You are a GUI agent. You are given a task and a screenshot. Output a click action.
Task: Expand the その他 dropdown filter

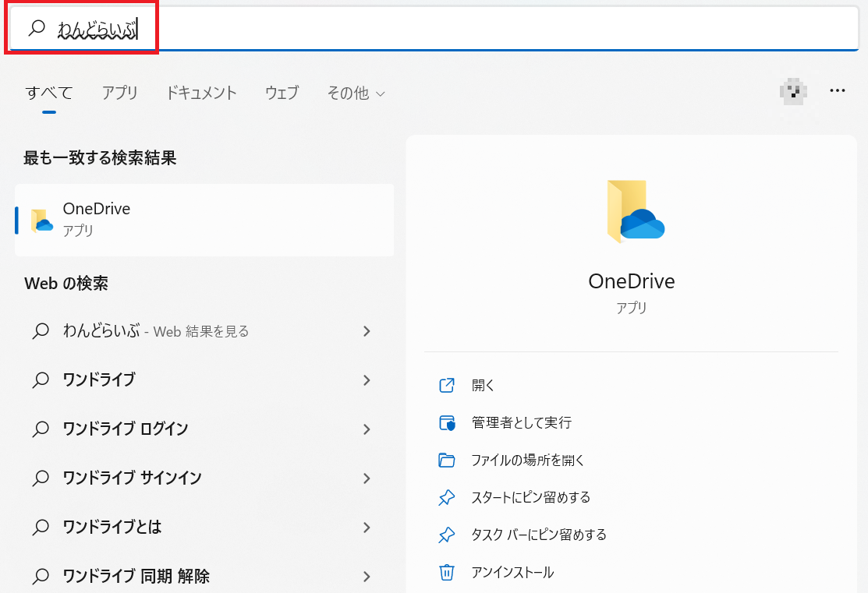[356, 94]
